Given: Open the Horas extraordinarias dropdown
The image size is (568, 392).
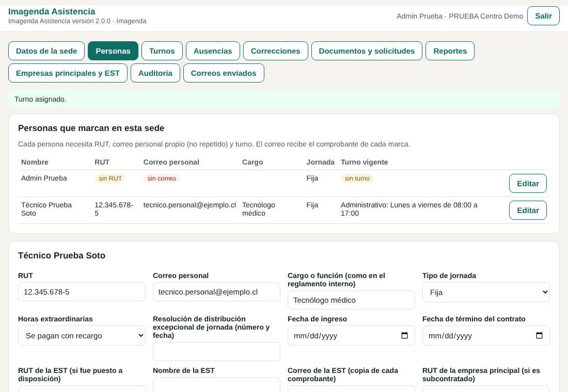Looking at the screenshot, I should pos(82,336).
